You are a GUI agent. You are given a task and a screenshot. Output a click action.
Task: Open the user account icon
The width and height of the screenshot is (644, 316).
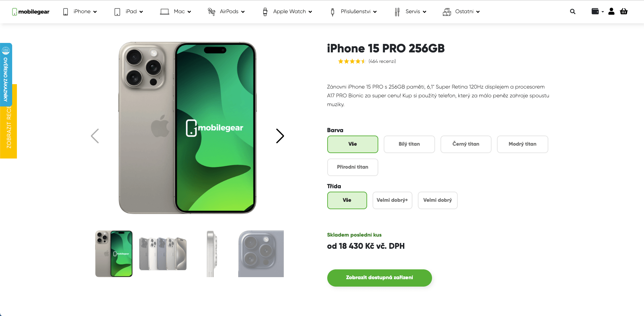click(x=611, y=11)
